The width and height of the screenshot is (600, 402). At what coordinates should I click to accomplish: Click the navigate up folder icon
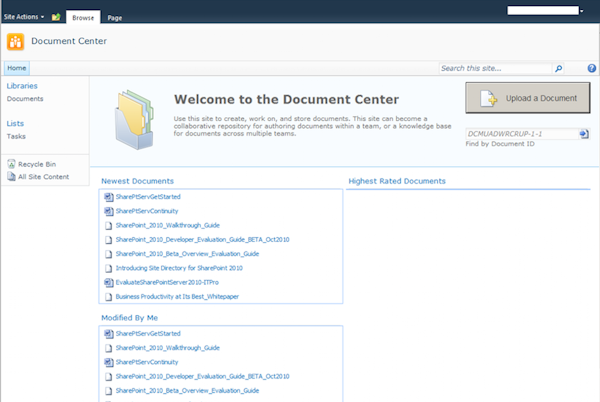[x=56, y=17]
